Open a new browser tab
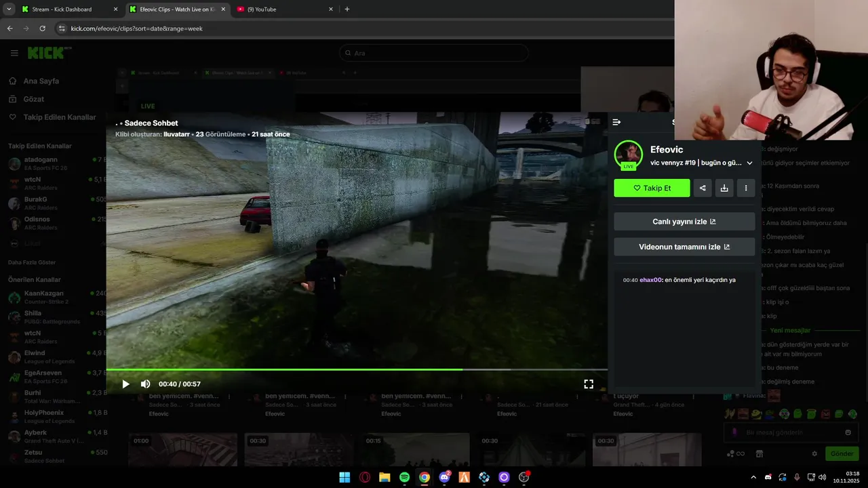Image resolution: width=868 pixels, height=488 pixels. (x=347, y=9)
